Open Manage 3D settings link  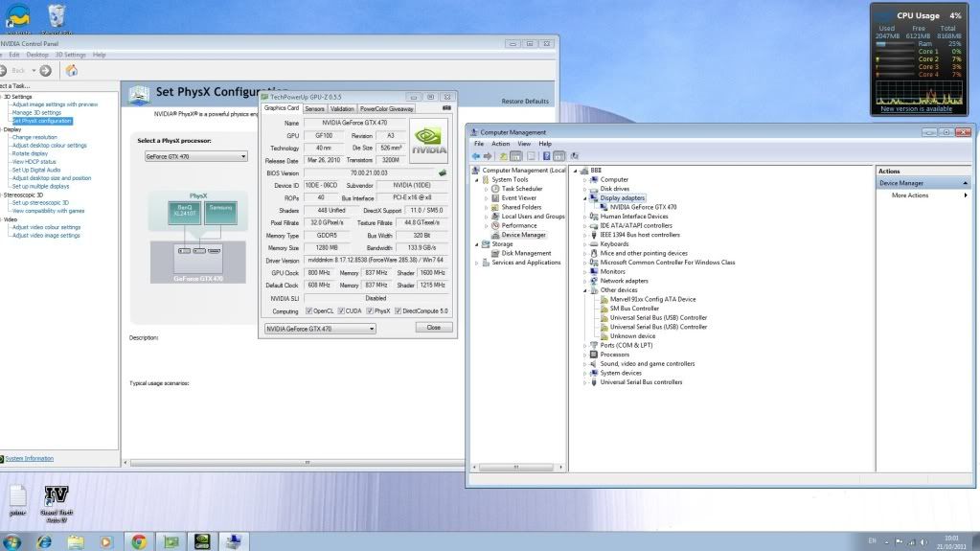coord(36,112)
